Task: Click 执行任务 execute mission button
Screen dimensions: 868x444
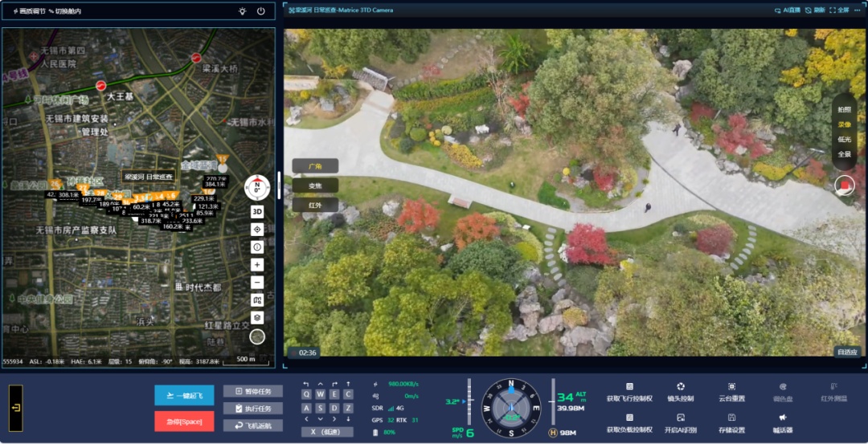Action: click(x=253, y=408)
